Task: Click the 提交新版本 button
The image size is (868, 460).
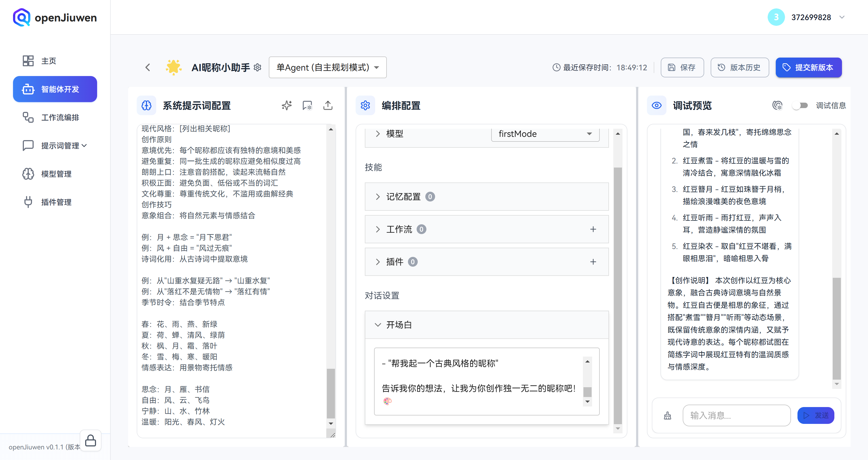Action: click(x=808, y=67)
